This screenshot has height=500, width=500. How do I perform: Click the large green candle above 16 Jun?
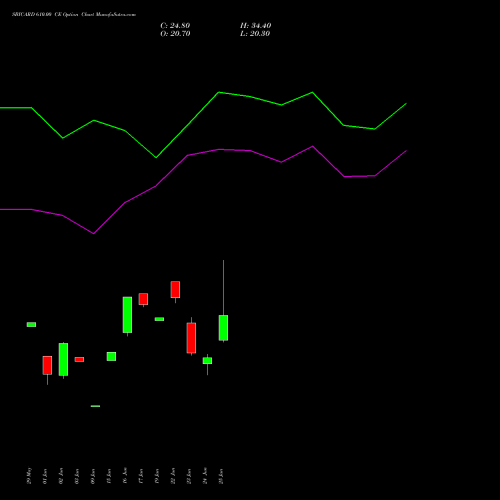127,315
